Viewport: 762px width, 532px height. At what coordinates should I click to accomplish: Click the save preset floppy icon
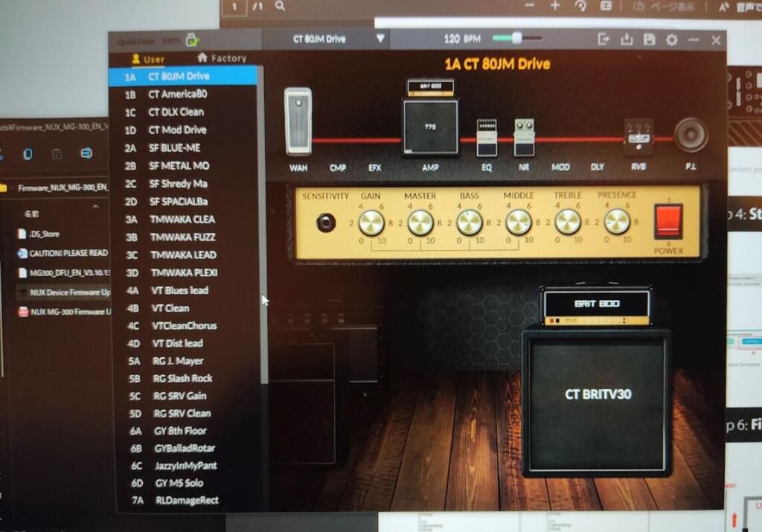tap(649, 39)
